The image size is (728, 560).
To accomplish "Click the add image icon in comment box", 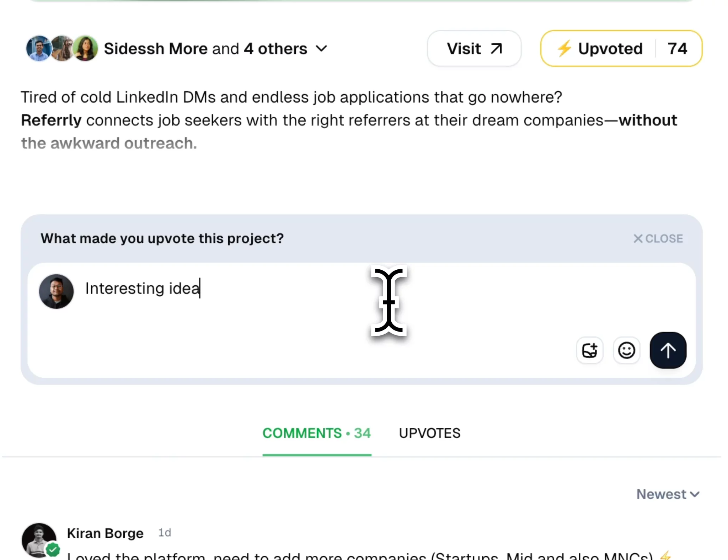I will point(589,350).
